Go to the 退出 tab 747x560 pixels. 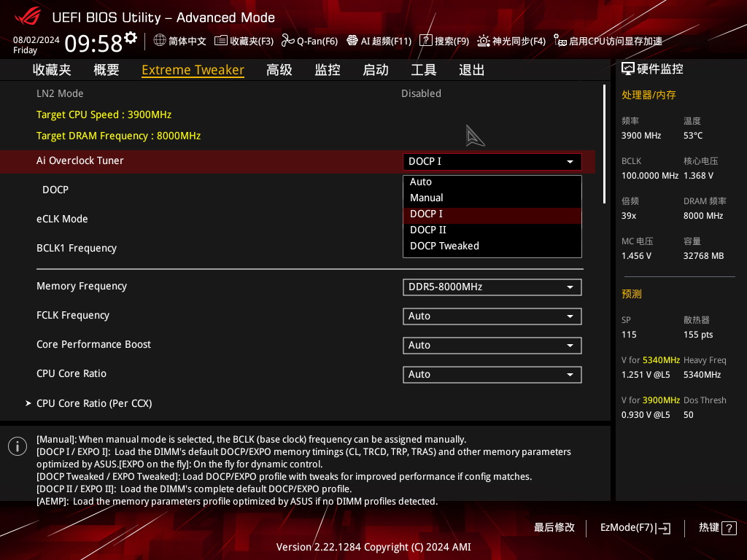pyautogui.click(x=472, y=70)
